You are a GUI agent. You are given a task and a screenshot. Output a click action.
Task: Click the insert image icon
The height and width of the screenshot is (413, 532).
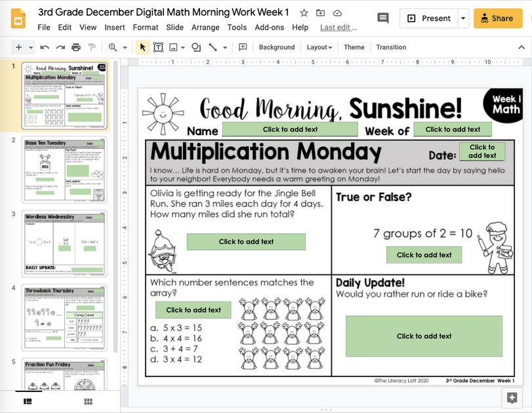(174, 47)
